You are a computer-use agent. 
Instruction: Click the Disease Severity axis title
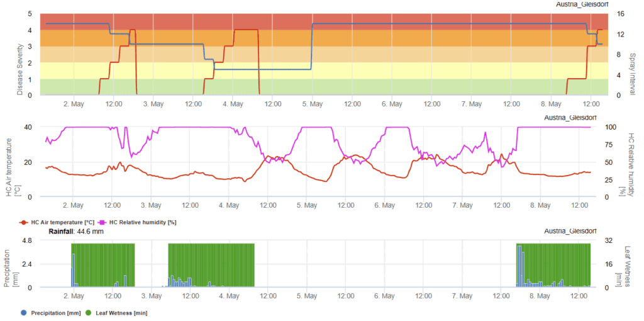(19, 69)
